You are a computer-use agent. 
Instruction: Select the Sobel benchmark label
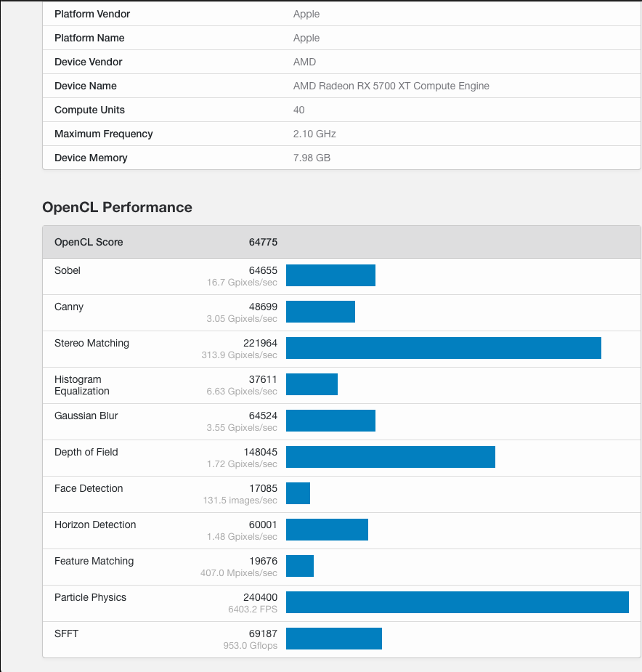point(68,270)
